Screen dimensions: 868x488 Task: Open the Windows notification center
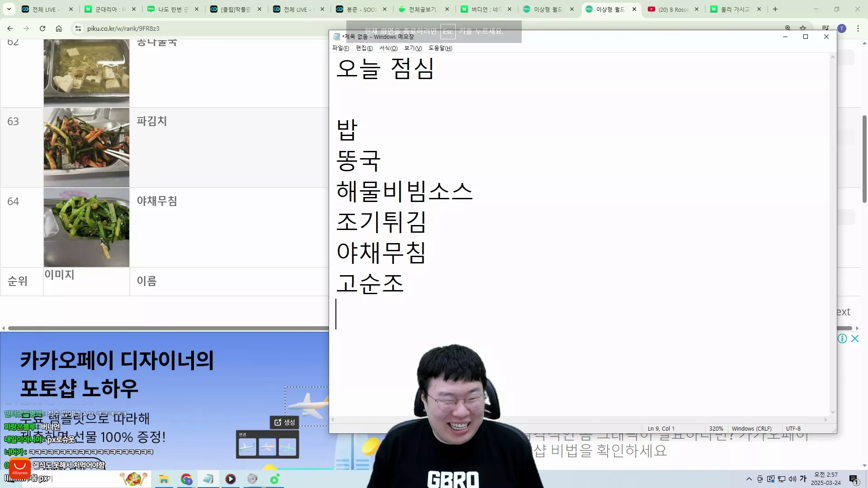(x=854, y=479)
